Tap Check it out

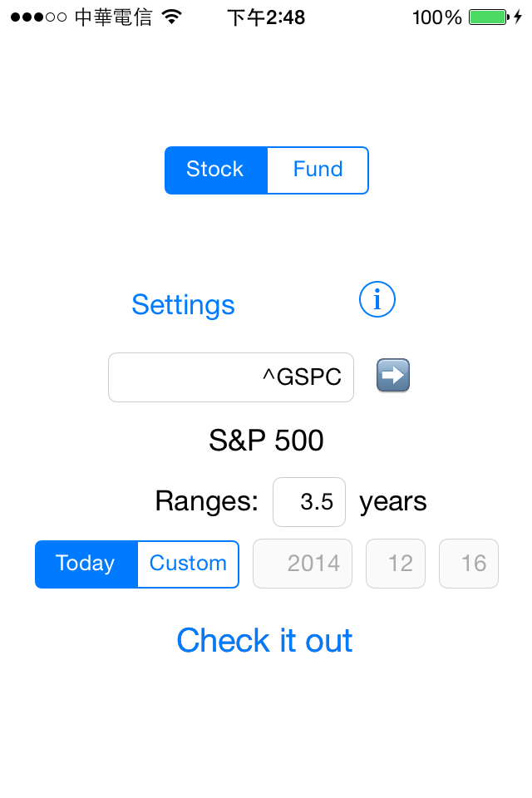264,640
